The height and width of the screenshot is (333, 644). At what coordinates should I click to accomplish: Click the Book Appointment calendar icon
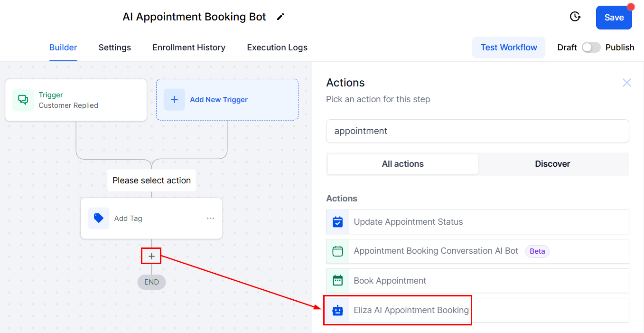pyautogui.click(x=337, y=281)
